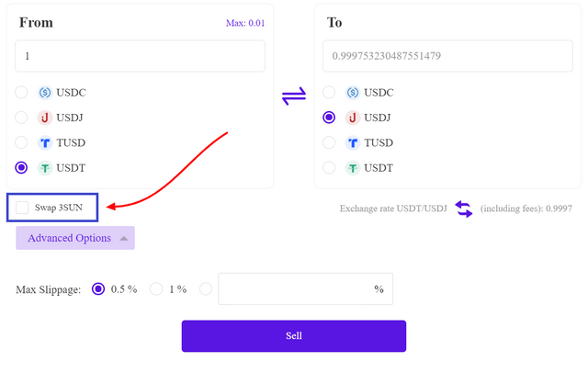The image size is (588, 372).
Task: Collapse the Advanced Options section
Action: (x=75, y=238)
